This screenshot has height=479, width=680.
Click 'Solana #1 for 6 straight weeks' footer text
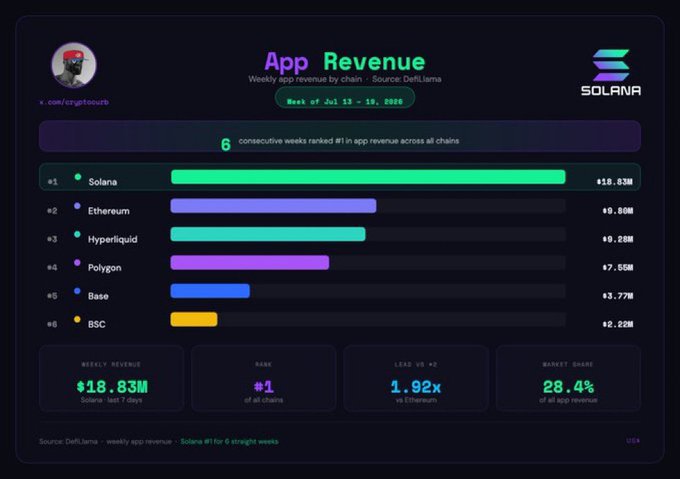tap(229, 442)
